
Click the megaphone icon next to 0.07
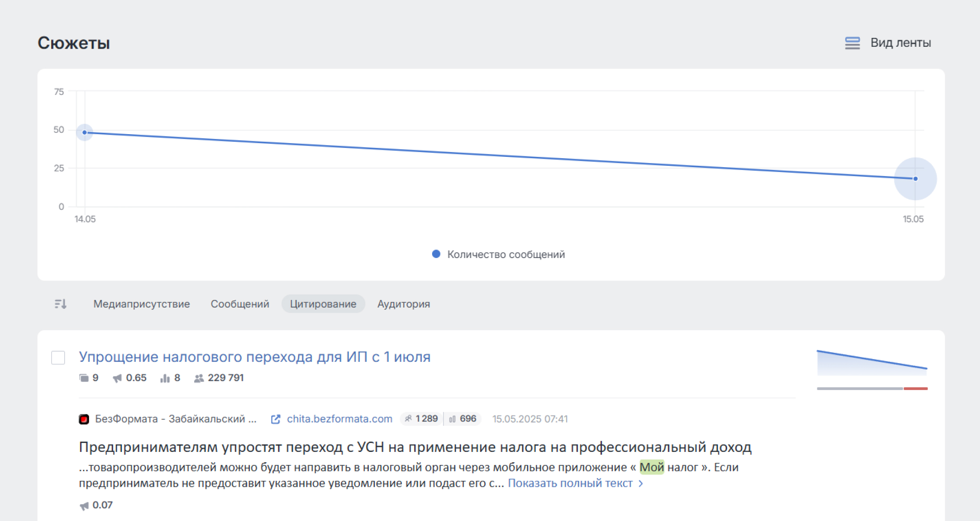tap(84, 506)
